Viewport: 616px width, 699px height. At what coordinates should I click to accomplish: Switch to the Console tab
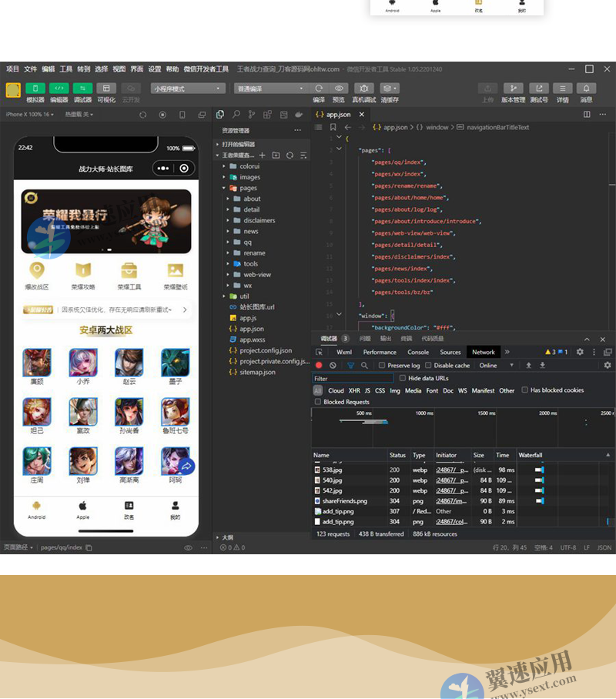[x=418, y=352]
